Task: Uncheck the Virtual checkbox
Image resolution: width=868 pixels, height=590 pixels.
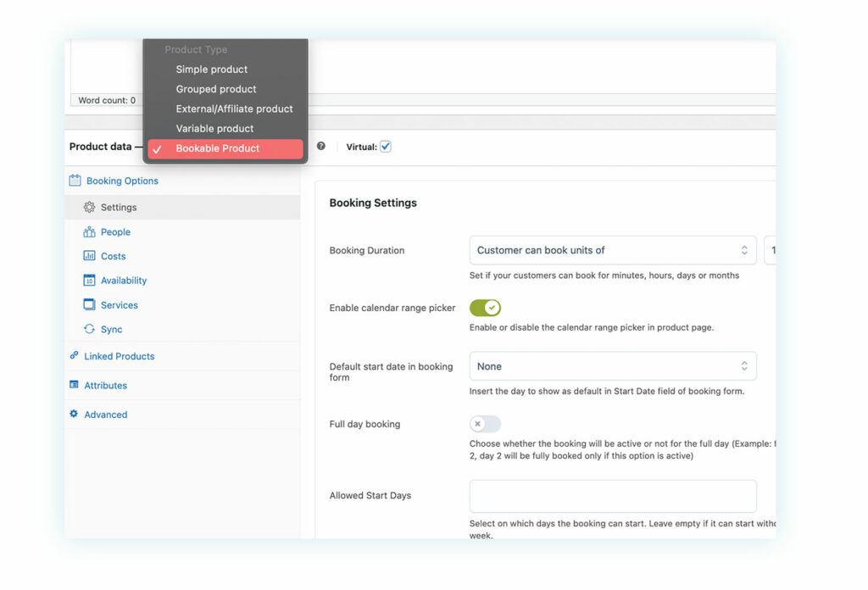Action: (386, 147)
